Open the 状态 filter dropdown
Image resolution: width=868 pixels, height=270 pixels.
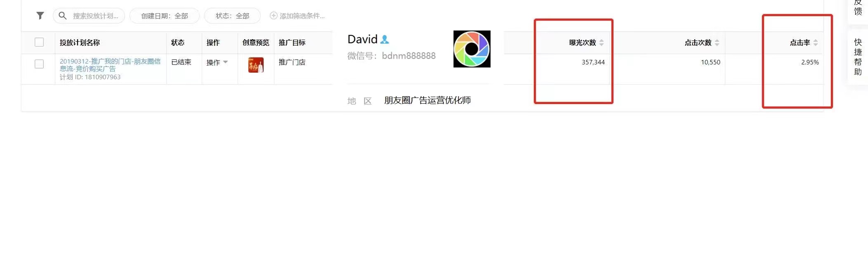click(232, 16)
